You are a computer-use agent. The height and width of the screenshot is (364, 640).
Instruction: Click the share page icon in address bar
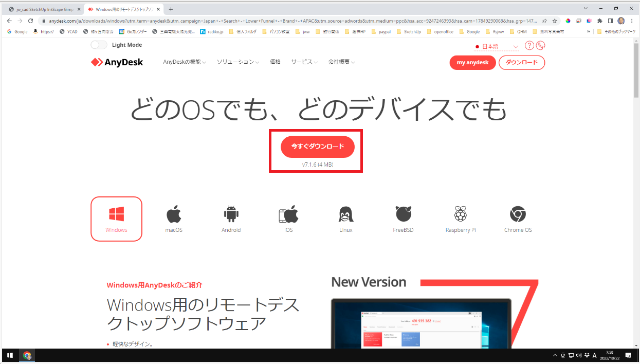[x=544, y=21]
